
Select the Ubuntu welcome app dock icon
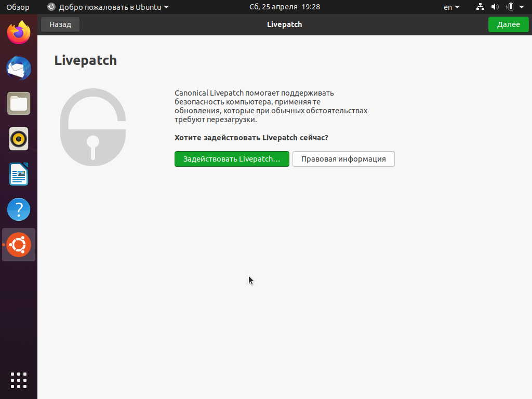tap(19, 245)
